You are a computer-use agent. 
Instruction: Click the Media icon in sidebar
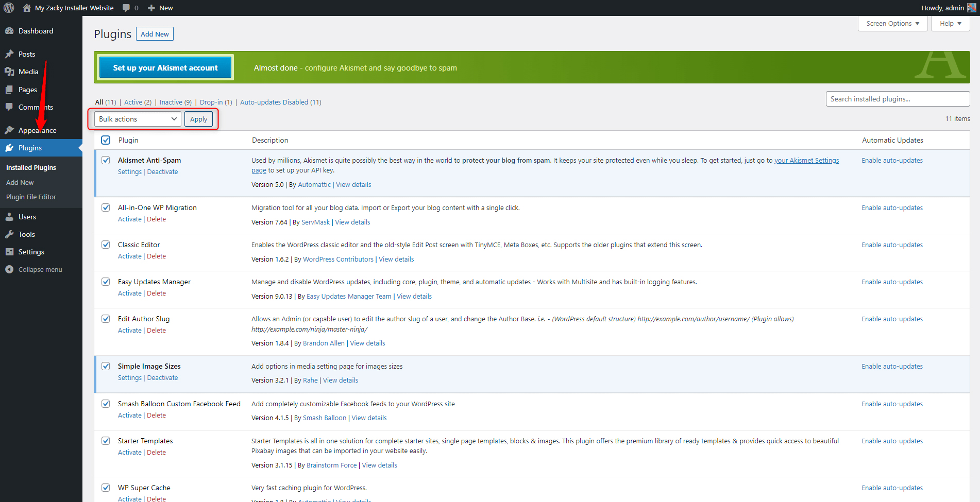9,72
